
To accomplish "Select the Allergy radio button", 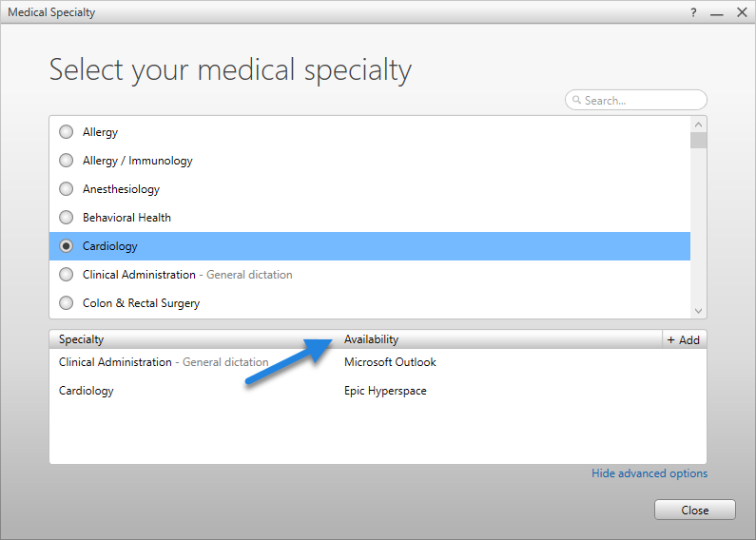I will (x=66, y=132).
